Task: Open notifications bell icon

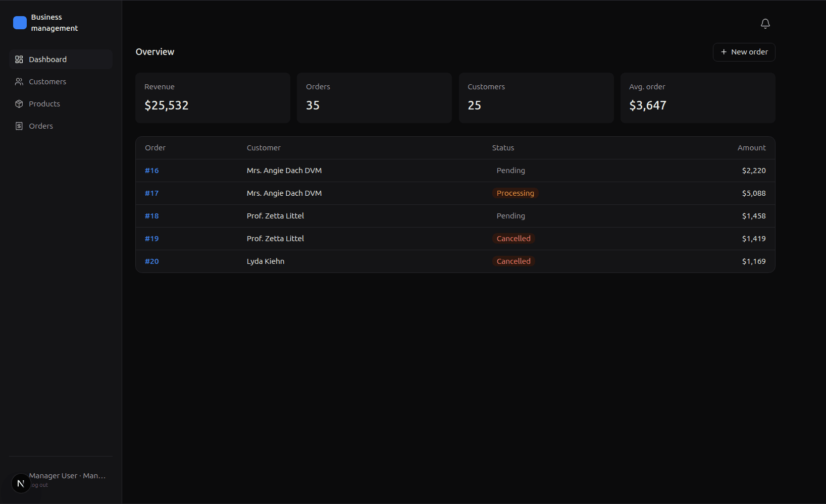Action: click(x=765, y=24)
